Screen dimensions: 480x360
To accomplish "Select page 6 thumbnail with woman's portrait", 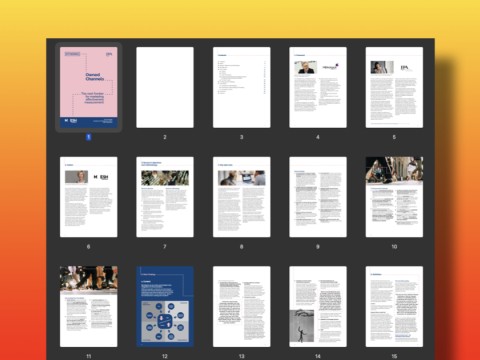I will [89, 197].
